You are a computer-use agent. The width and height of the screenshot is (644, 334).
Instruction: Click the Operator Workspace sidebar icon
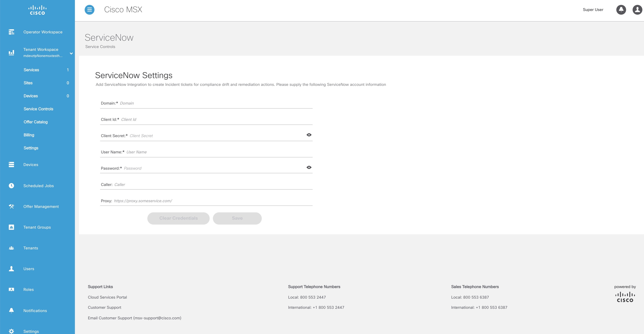(11, 32)
